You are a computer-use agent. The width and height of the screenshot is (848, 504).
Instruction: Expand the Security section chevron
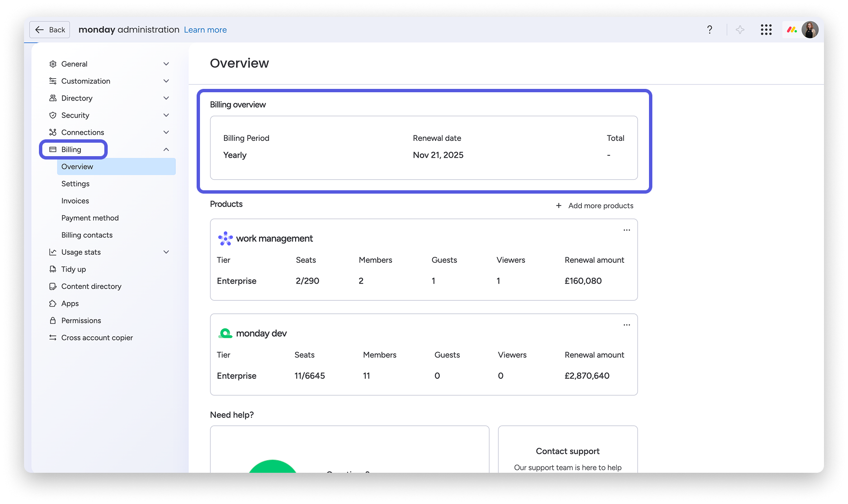(x=166, y=115)
